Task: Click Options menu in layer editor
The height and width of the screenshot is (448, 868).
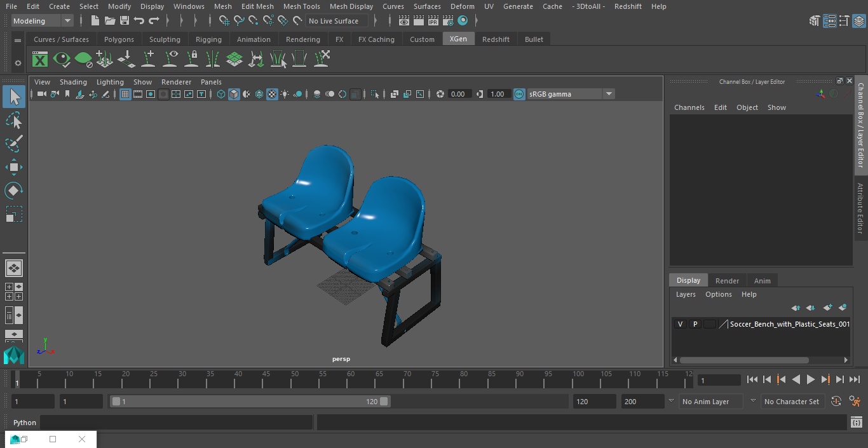Action: click(x=719, y=294)
